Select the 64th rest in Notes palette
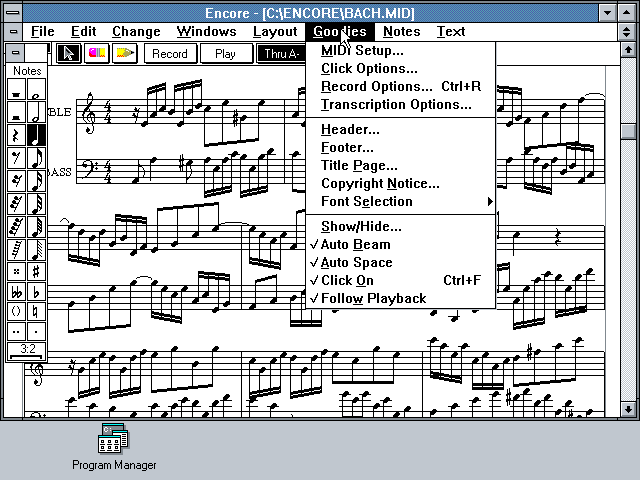 17,227
